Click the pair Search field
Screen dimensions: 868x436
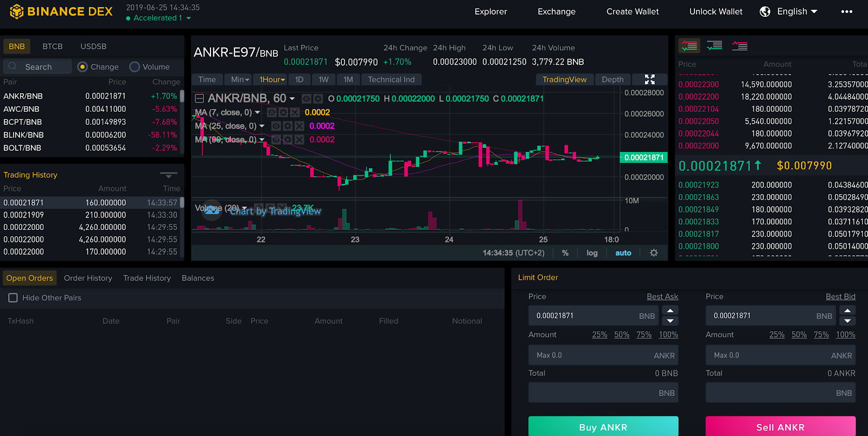(37, 66)
